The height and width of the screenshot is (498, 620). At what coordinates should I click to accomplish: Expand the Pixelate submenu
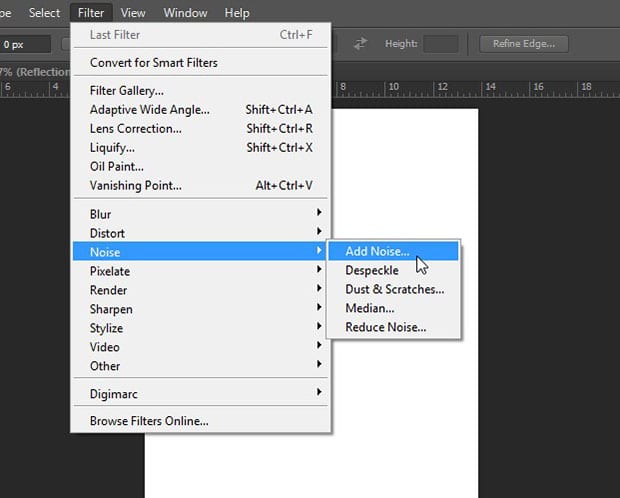[x=200, y=271]
